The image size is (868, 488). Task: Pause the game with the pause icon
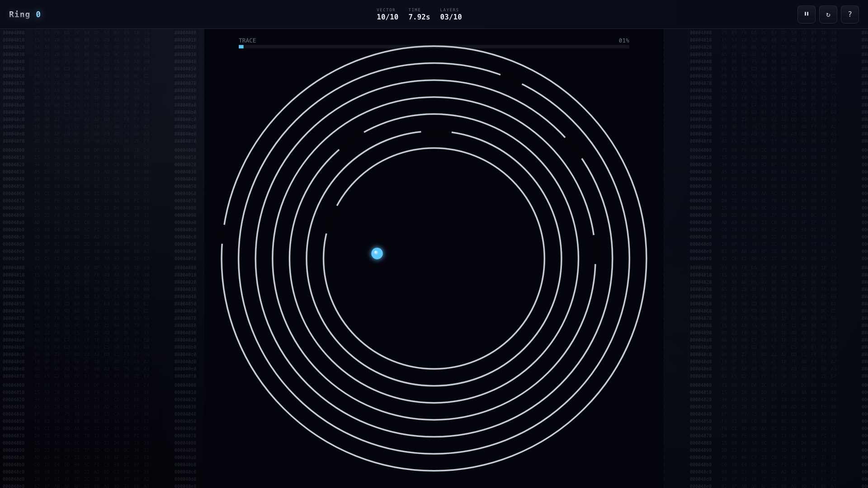tap(806, 14)
